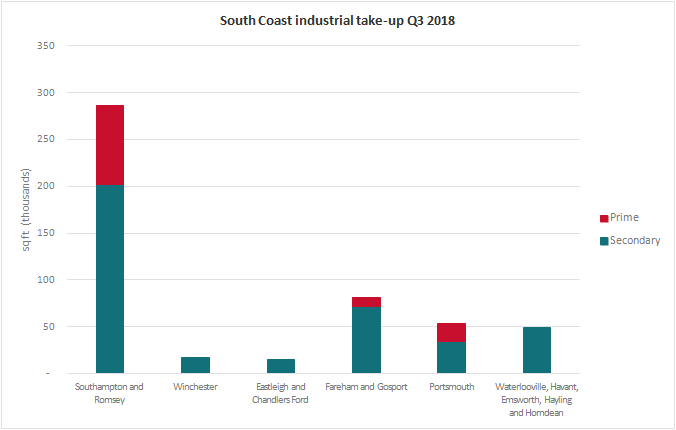Click the 'Secondary' legend text
This screenshot has height=430, width=676.
click(636, 240)
